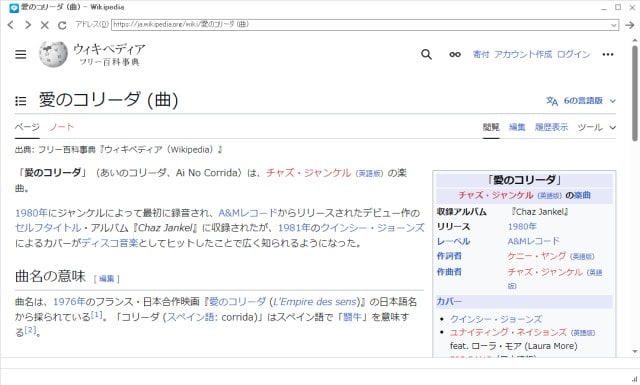Screen dimensions: 640x385
Task: Open チャズ・ジャンケル link in infobox header
Action: (x=496, y=195)
